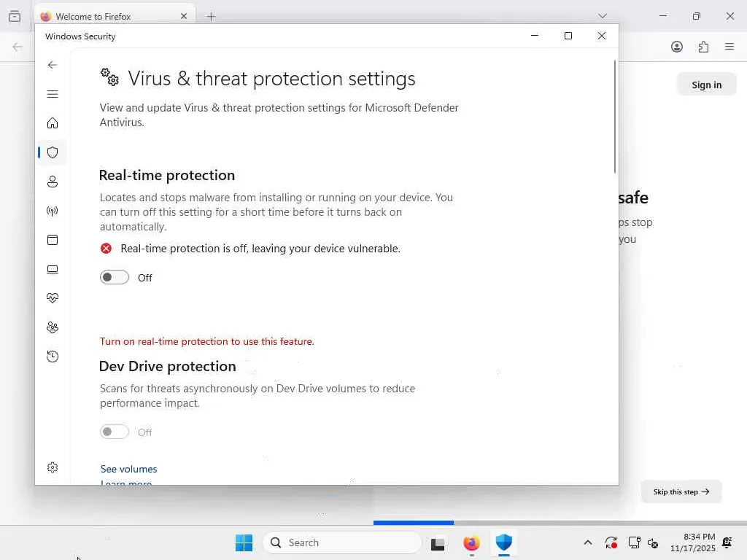Image resolution: width=747 pixels, height=560 pixels.
Task: Open Family options icon in sidebar
Action: 53,327
